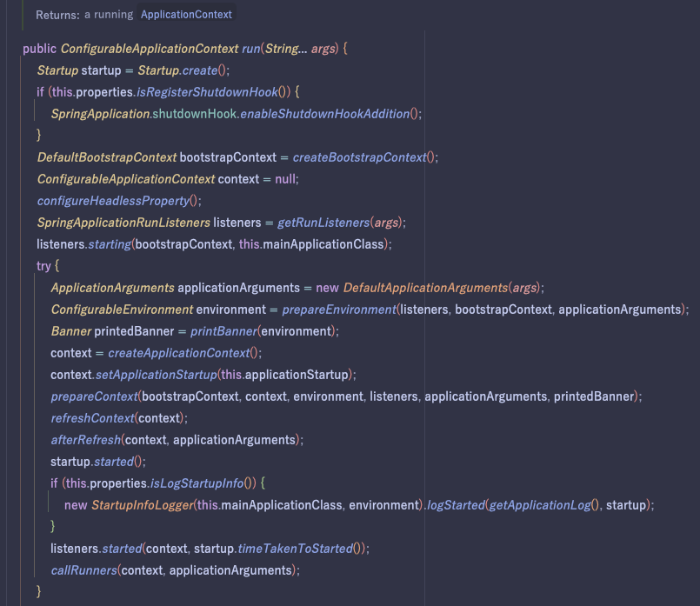This screenshot has height=606, width=700.
Task: Click the public keyword in method signature
Action: 39,49
